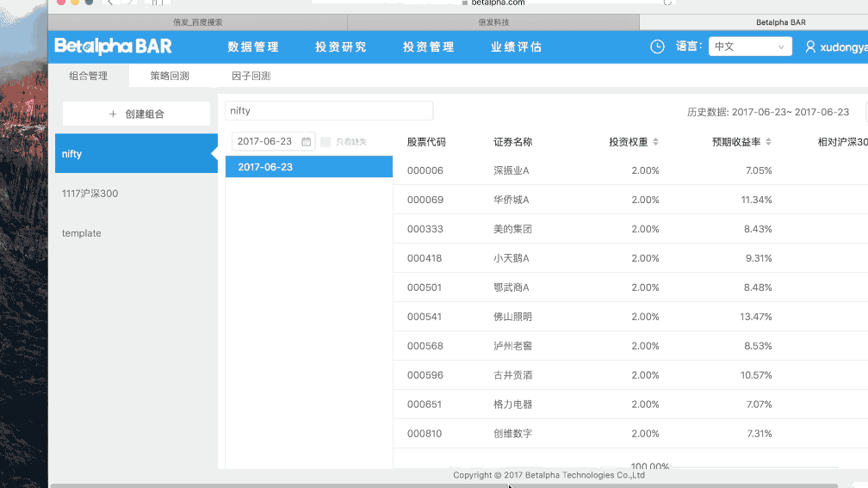The image size is (868, 488).
Task: Click expected return value 11.34%
Action: [757, 200]
